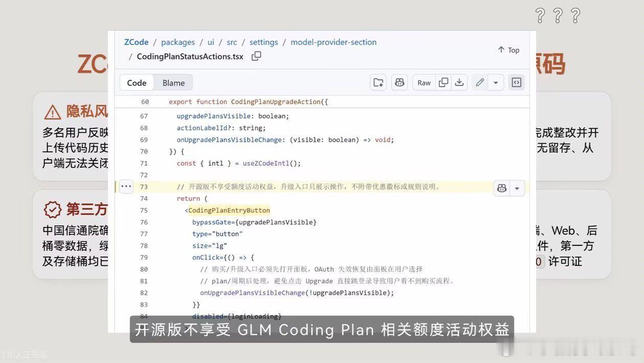Open line 73 actions ellipsis menu

[126, 186]
